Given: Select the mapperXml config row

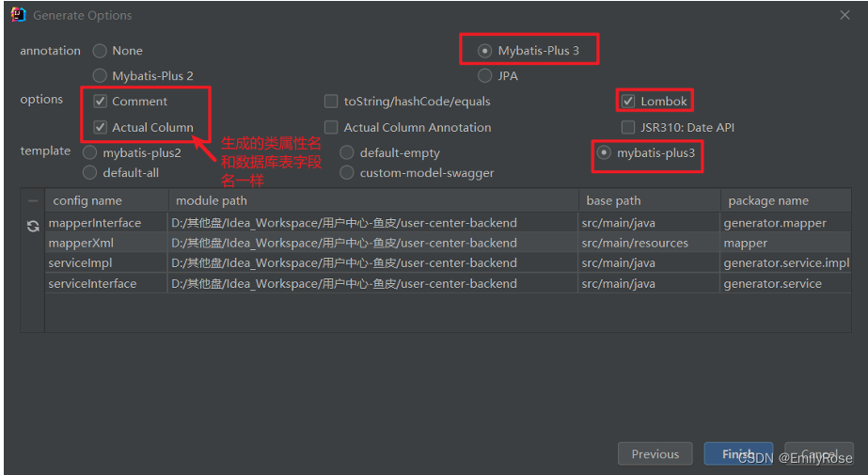Looking at the screenshot, I should click(x=448, y=243).
